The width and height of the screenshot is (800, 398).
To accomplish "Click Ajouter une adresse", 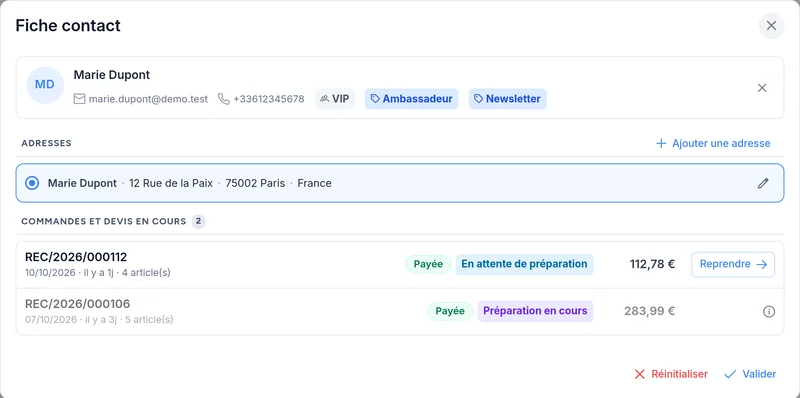I will click(713, 143).
